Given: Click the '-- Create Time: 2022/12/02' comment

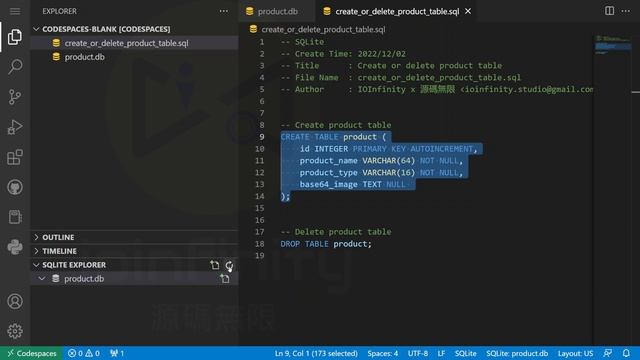Looking at the screenshot, I should [343, 54].
